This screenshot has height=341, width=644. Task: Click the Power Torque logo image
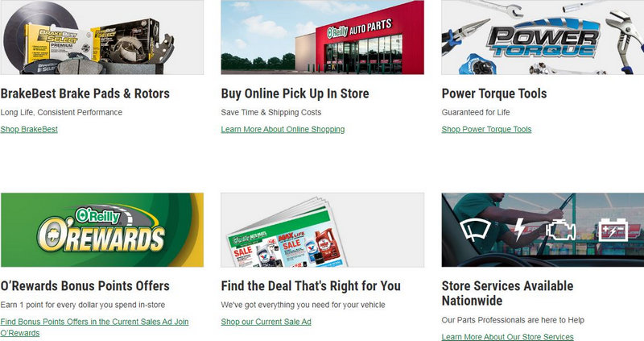click(x=543, y=37)
